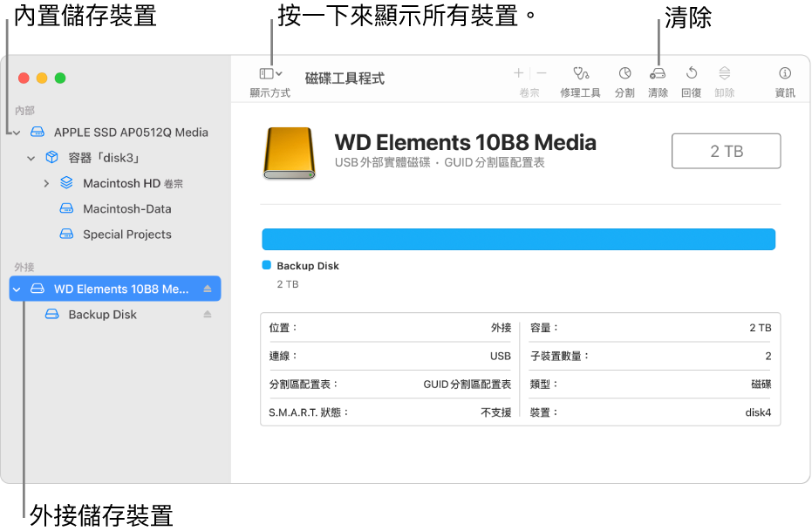The image size is (812, 531).
Task: Click the yellow external drive image
Action: click(290, 153)
